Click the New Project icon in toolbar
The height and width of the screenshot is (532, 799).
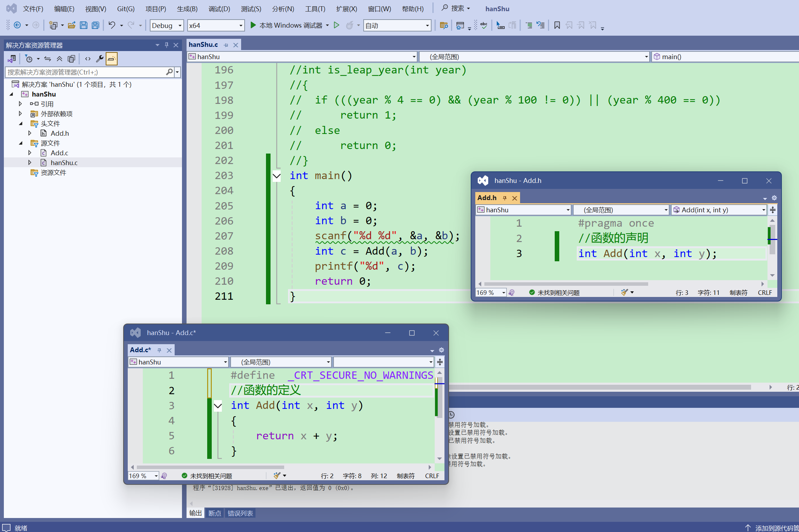point(53,25)
